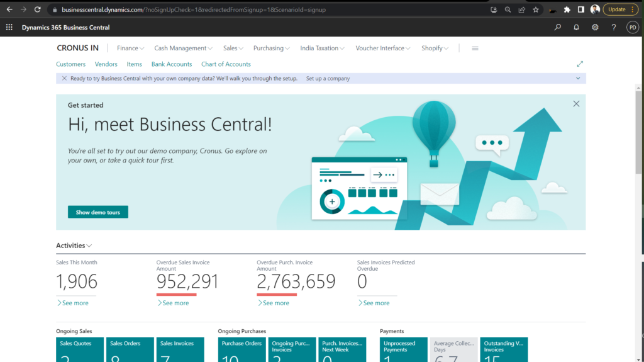This screenshot has height=362, width=644.
Task: Click the 2,763,659 overdue purchase amount
Action: click(x=296, y=281)
